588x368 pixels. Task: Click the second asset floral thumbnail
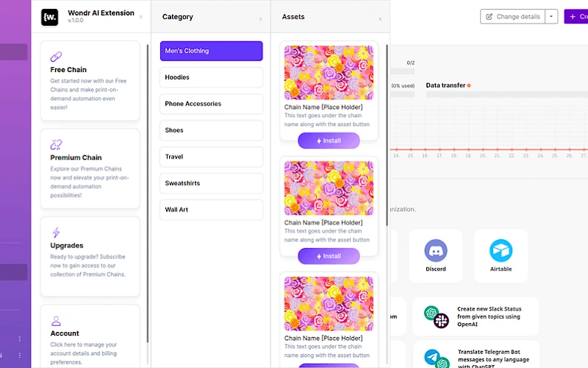tap(329, 188)
